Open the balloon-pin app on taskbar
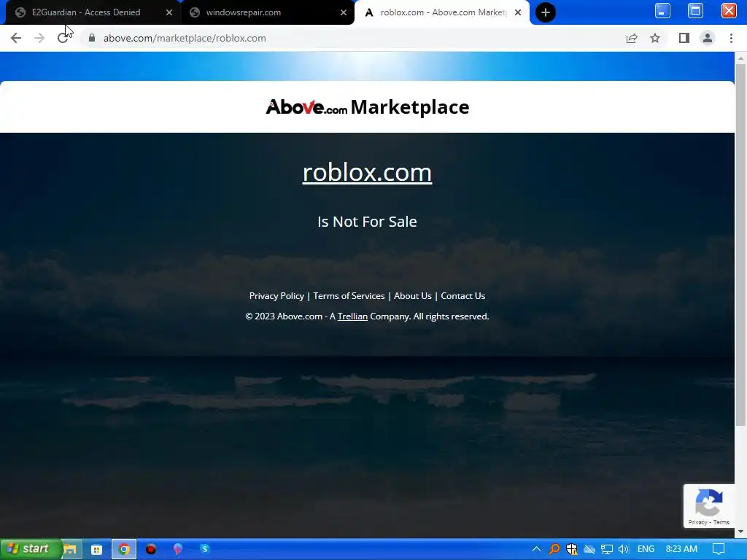Screen dimensions: 747x560 (x=178, y=549)
